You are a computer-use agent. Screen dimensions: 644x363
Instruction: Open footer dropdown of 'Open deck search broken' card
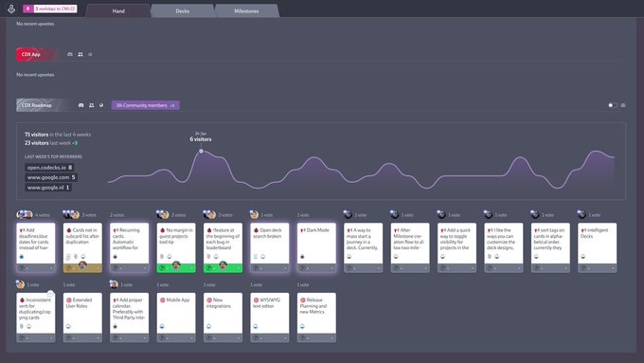pos(285,268)
